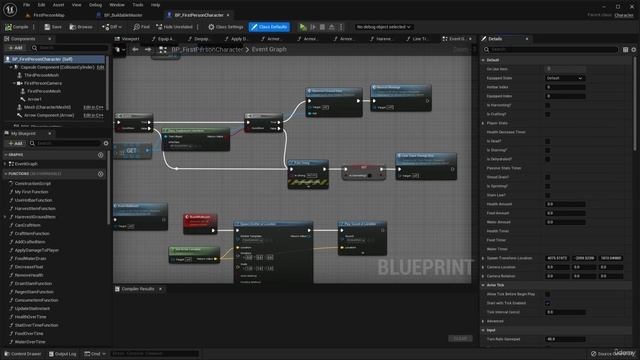Switch to the FirstPersonMap tab

(48, 15)
